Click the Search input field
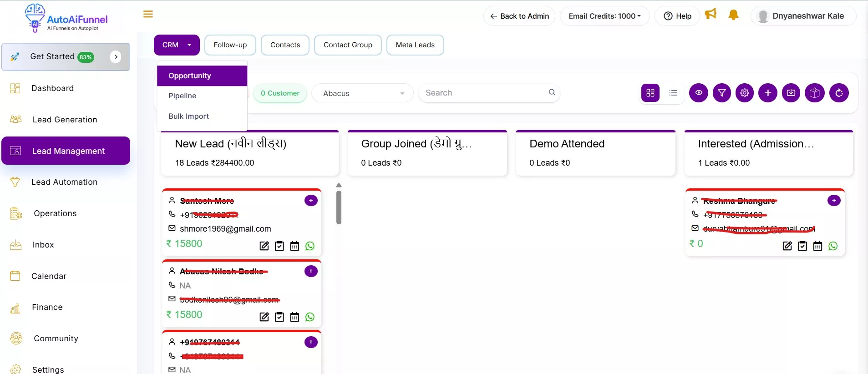The height and width of the screenshot is (374, 868). click(x=484, y=93)
